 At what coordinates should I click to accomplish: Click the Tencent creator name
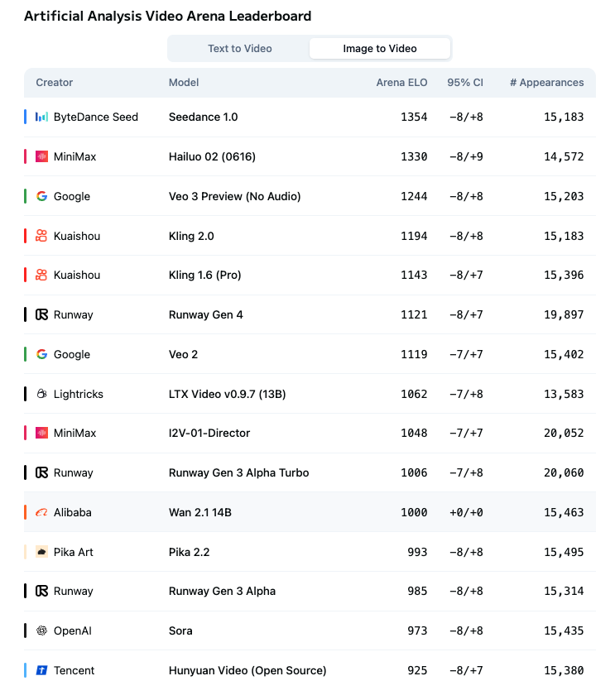(74, 670)
